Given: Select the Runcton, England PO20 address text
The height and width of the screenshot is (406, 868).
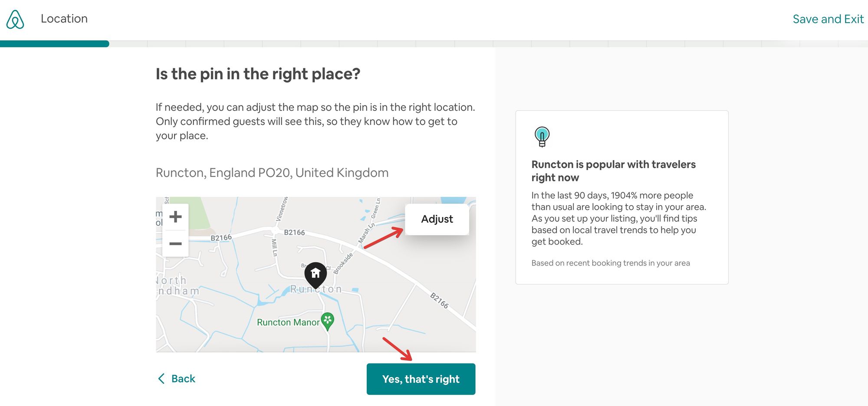Looking at the screenshot, I should click(x=272, y=173).
